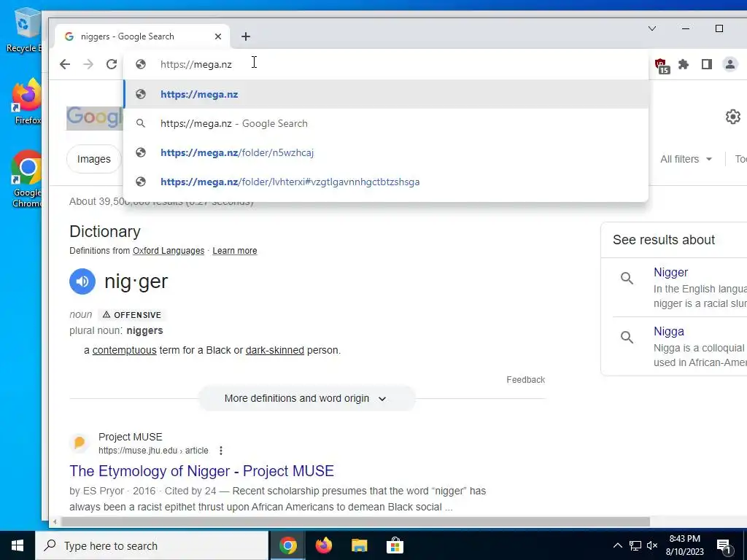Click the browser forward arrow

[x=88, y=64]
